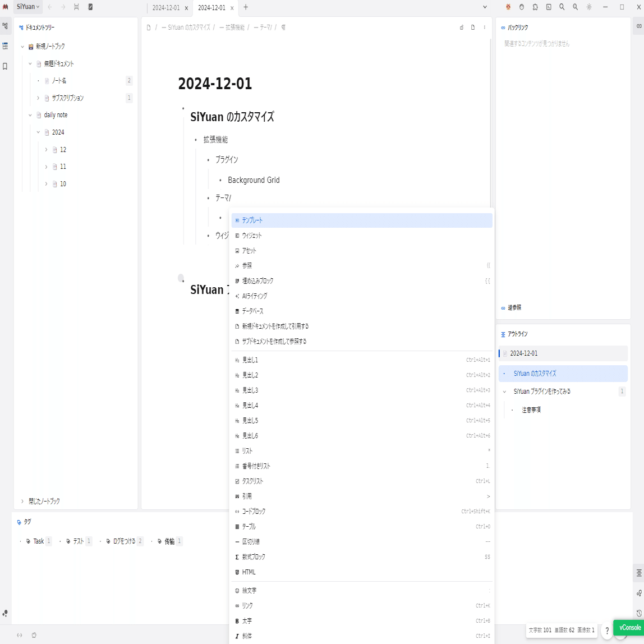Viewport: 644px width, 644px height.
Task: Insert タスクリスト from menu
Action: pos(362,481)
